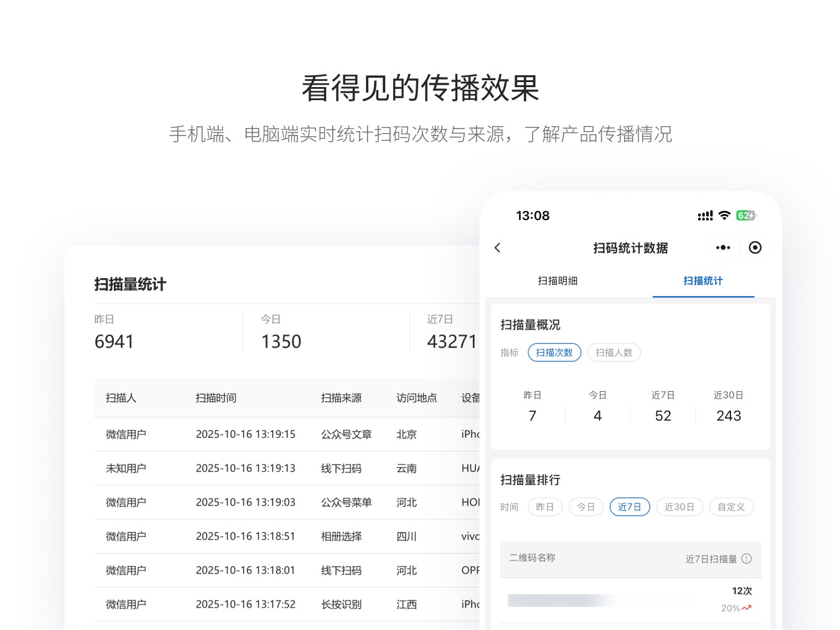Tap the mini-program close/capsule circle icon
Screen dimensions: 840x630
[755, 248]
